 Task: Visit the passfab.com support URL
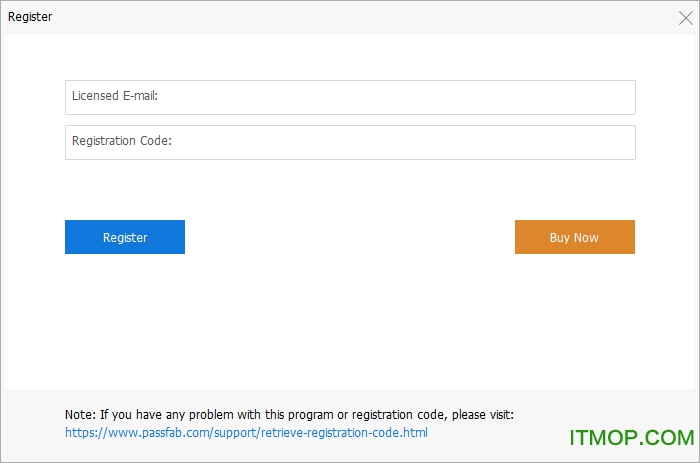coord(246,433)
